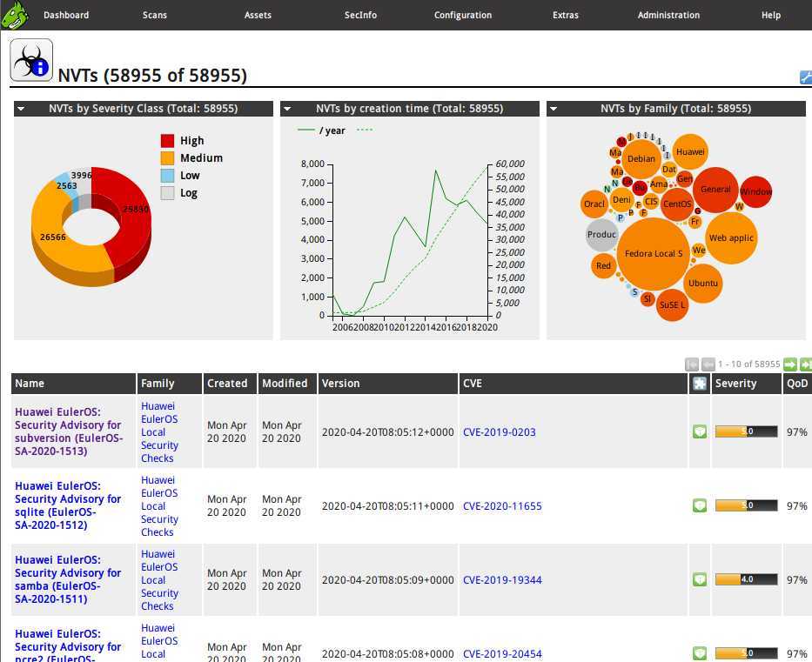Open CVE-2019-0203 link
The width and height of the screenshot is (812, 662).
(500, 432)
